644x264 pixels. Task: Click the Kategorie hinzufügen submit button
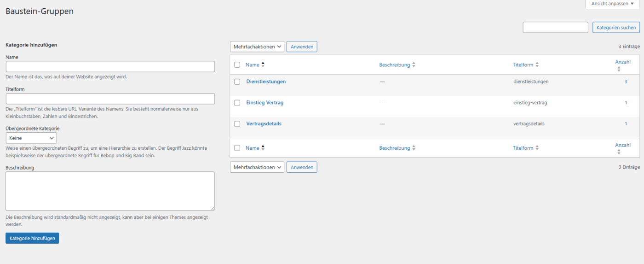coord(32,238)
